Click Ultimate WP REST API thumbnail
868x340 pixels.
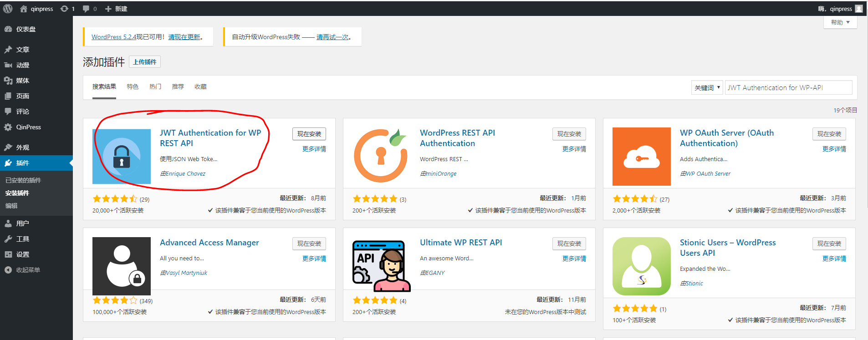[x=382, y=266]
